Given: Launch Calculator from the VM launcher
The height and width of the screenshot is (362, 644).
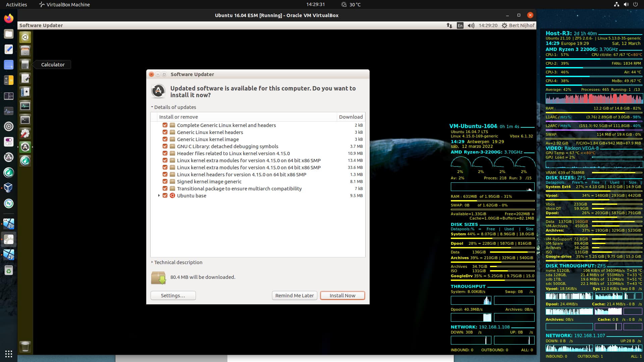Looking at the screenshot, I should point(25,65).
